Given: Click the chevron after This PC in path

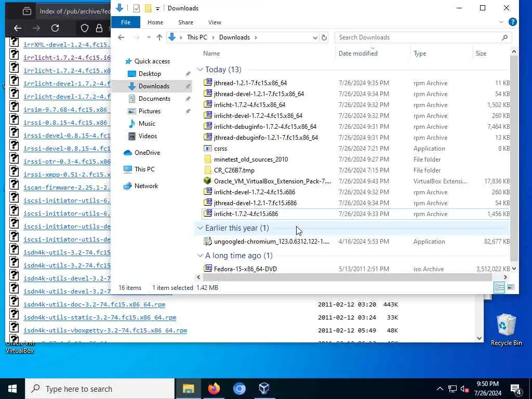Looking at the screenshot, I should click(213, 37).
